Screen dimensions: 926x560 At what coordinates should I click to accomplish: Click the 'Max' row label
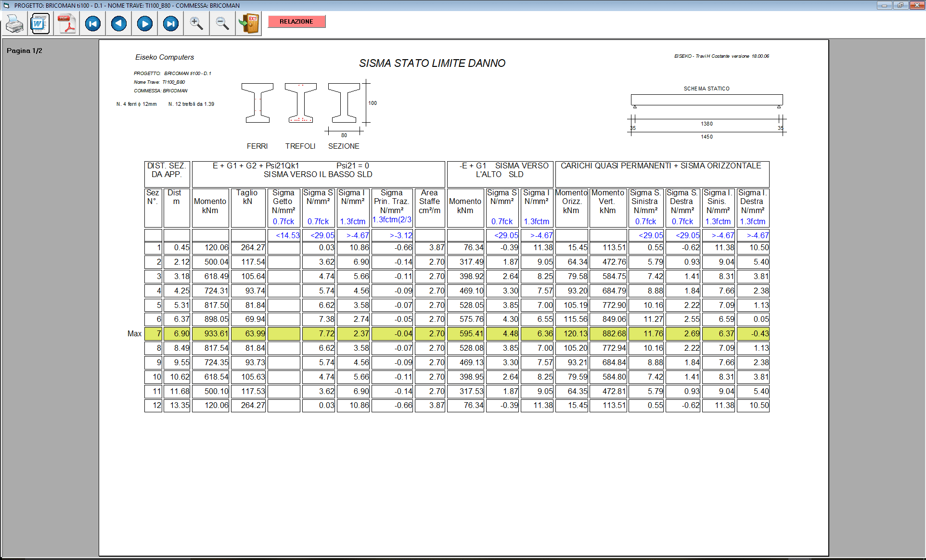pyautogui.click(x=135, y=333)
